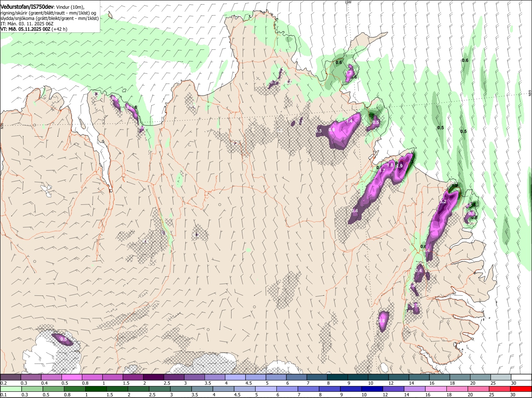532x398 pixels.
Task: Pick the bright pink swatch in snow legend
Action: pyautogui.click(x=72, y=377)
